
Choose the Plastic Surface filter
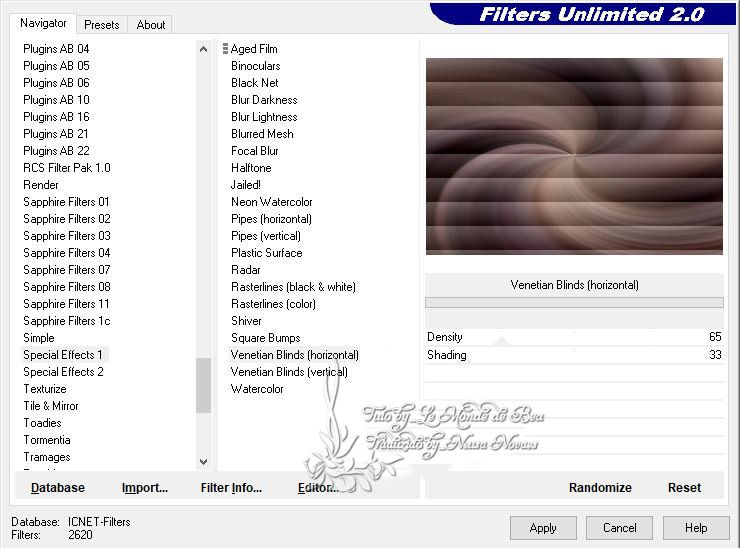266,253
